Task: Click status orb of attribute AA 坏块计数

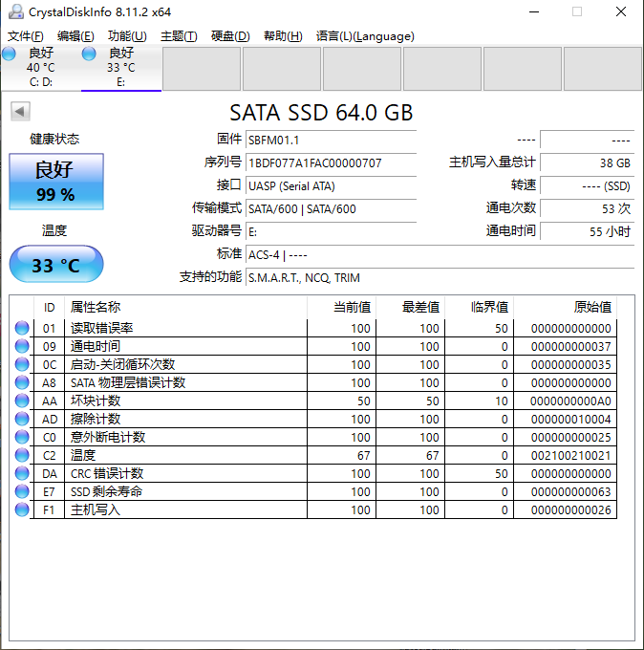Action: point(22,401)
